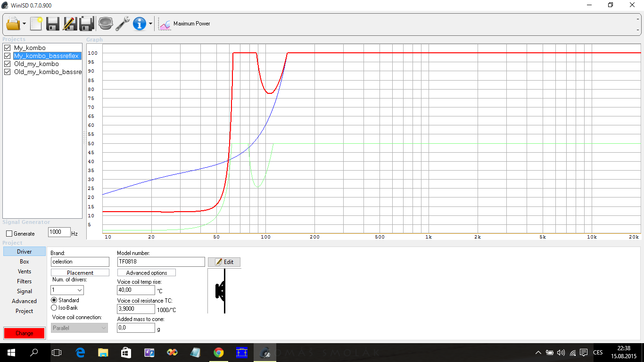Click the save all double-floppy icon
The height and width of the screenshot is (362, 644).
point(86,24)
